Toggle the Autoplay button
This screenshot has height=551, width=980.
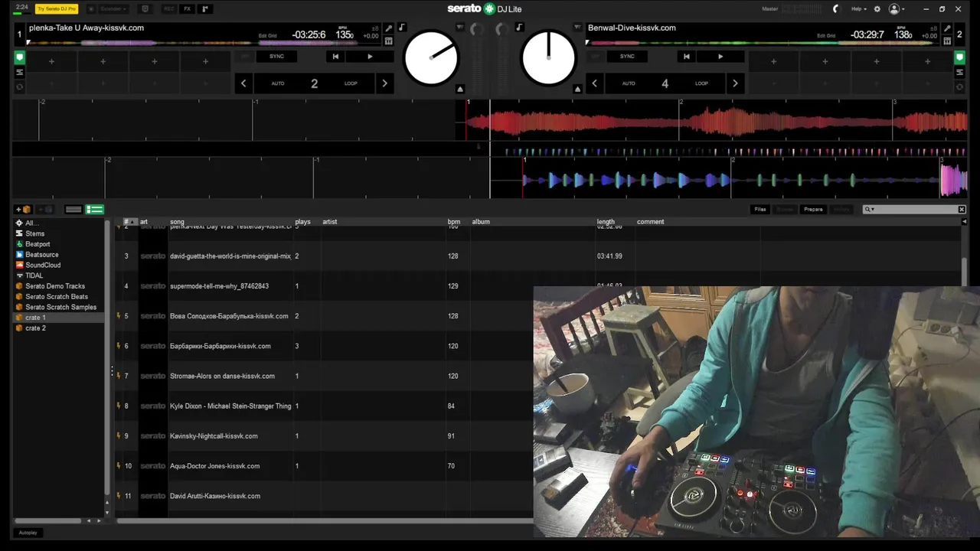pos(28,533)
